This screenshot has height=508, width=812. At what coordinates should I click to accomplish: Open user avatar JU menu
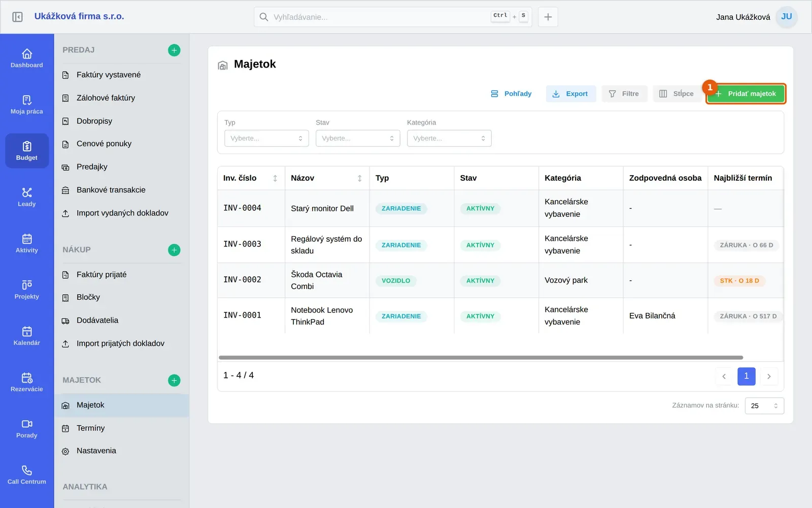coord(787,17)
